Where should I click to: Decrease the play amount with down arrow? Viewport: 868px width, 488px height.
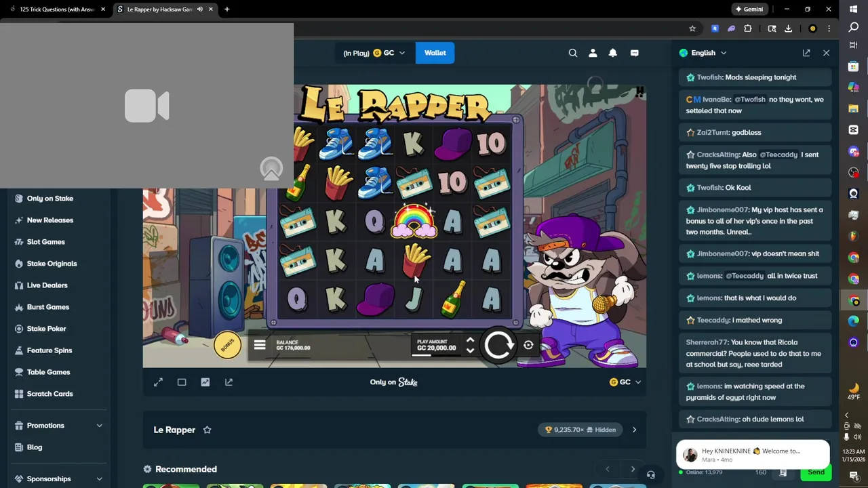click(x=470, y=350)
